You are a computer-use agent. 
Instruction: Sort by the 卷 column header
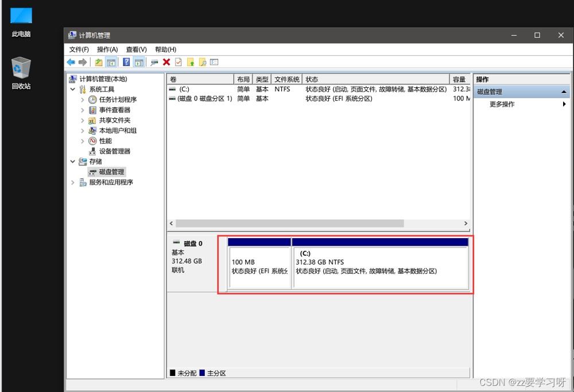(x=200, y=79)
